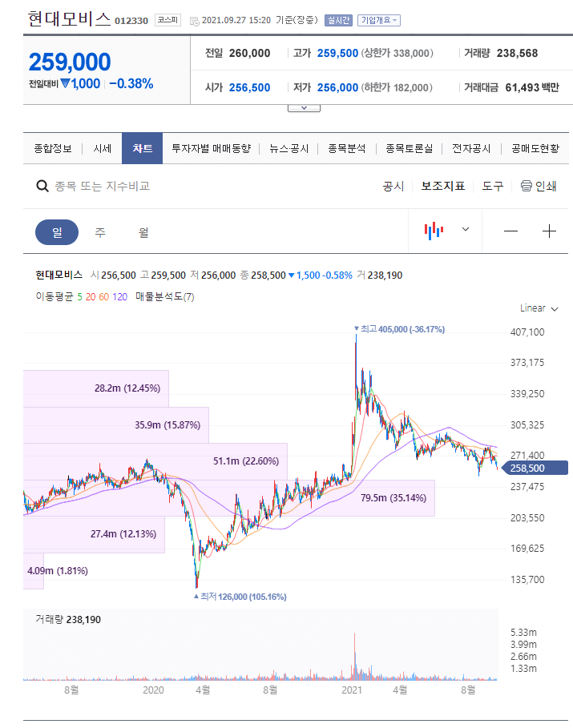Open the Linear scale dropdown
Screen dimensions: 573x728
pos(539,308)
